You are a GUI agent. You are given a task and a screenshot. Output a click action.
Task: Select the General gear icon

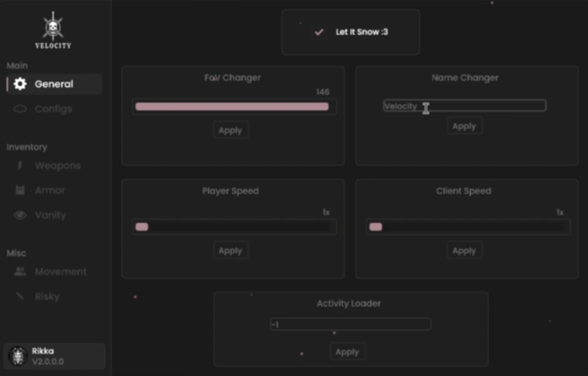point(20,84)
